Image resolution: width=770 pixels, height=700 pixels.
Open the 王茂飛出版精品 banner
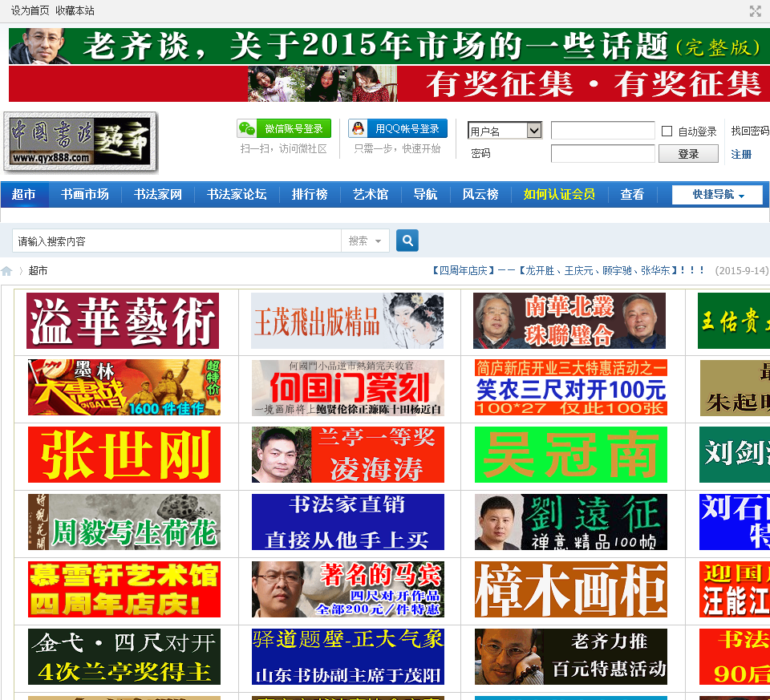pos(347,321)
